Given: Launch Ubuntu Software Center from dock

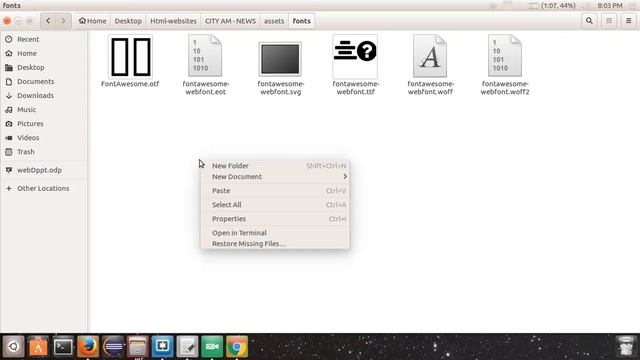Looking at the screenshot, I should (x=38, y=347).
